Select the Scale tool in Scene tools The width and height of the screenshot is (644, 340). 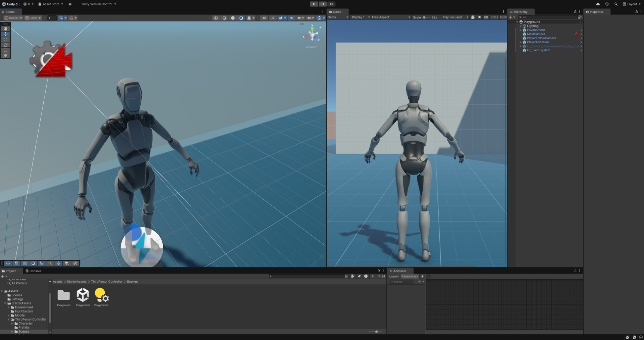click(x=5, y=45)
